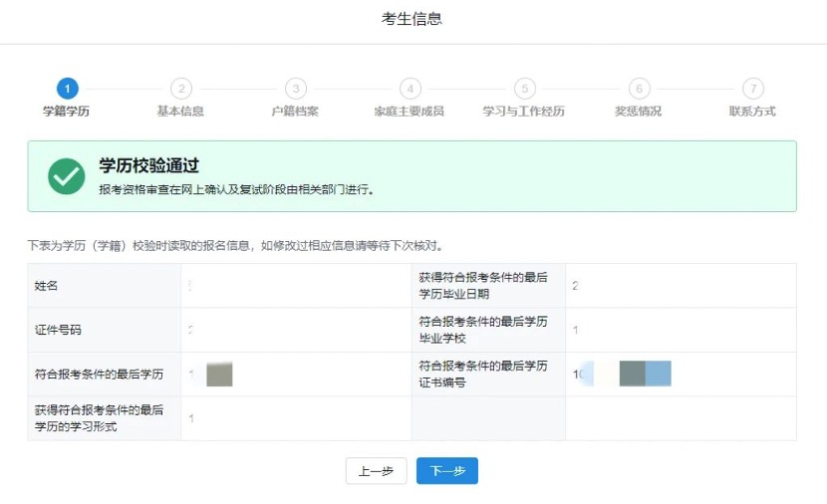Select the step 3 circle for 户籍档案
Screen dimensions: 827x504
click(296, 89)
